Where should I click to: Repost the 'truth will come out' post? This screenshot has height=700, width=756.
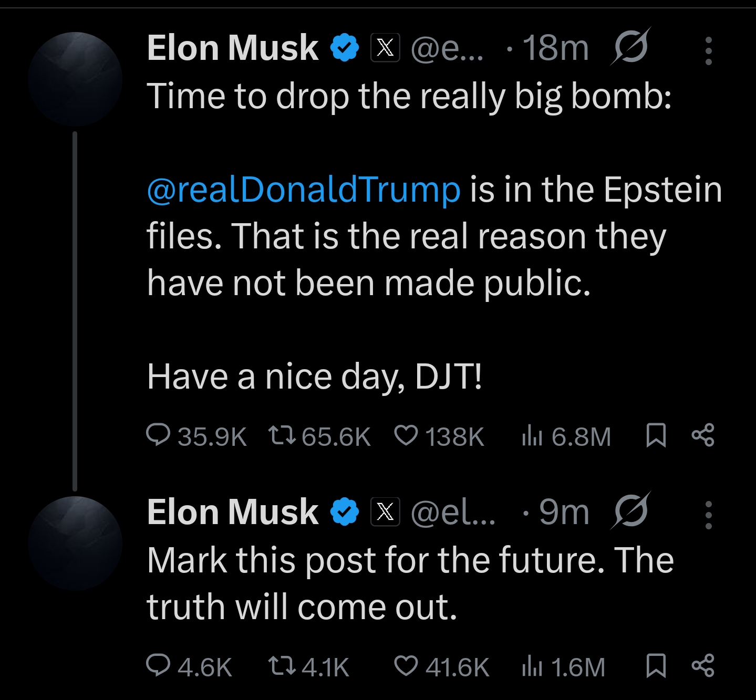(282, 666)
